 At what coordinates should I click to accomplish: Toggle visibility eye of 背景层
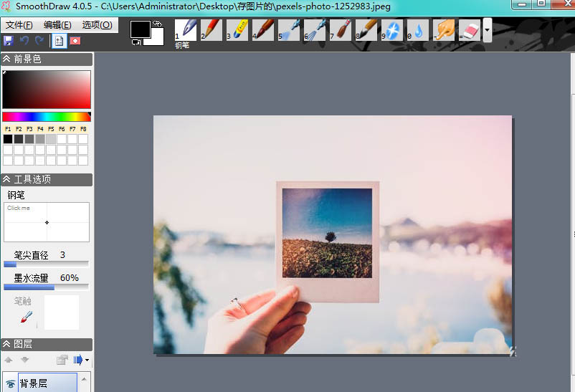10,383
